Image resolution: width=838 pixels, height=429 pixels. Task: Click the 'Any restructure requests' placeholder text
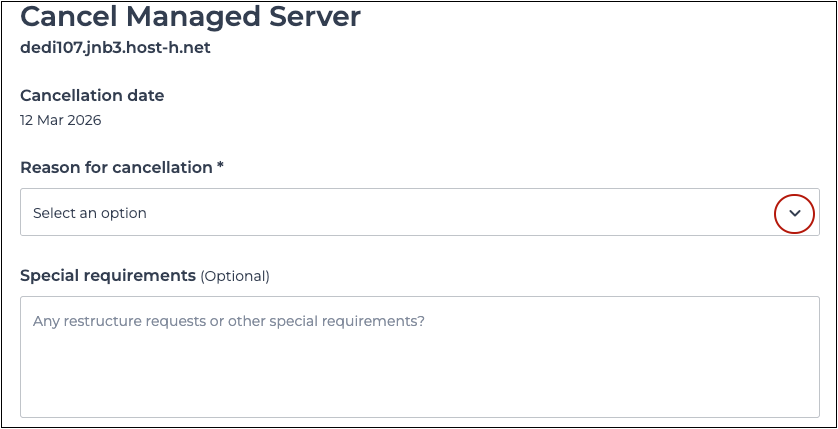[x=229, y=322]
